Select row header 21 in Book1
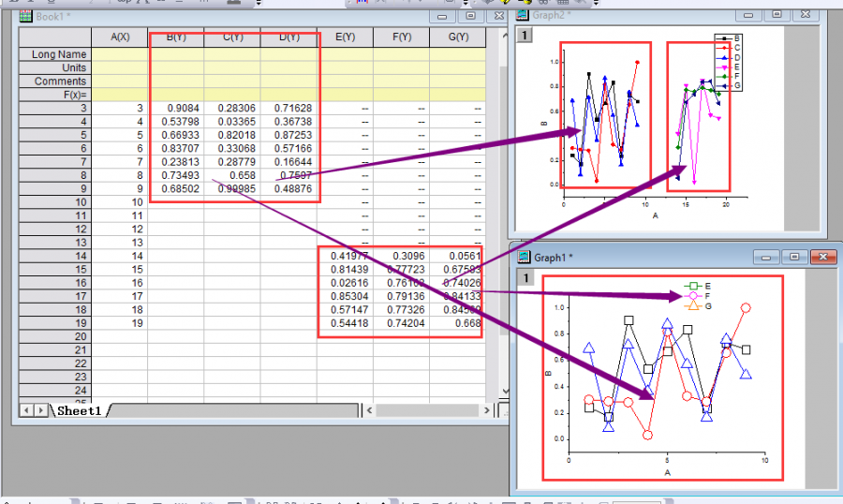Screen dimensions: 843x504 (55, 350)
